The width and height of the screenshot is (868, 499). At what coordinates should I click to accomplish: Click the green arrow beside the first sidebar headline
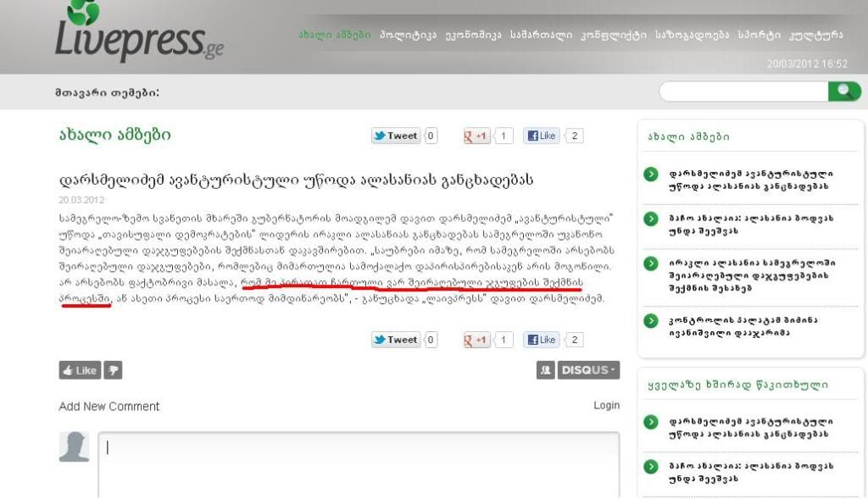click(652, 174)
